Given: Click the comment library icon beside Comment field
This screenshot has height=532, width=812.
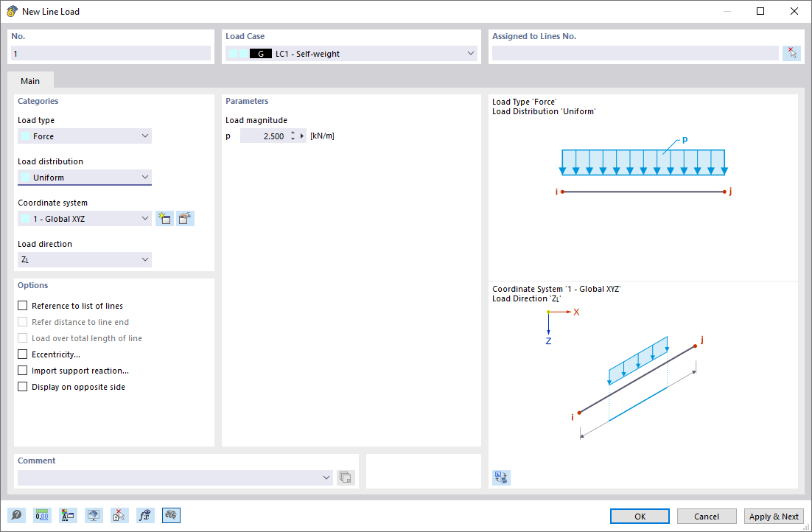Looking at the screenshot, I should [x=346, y=477].
